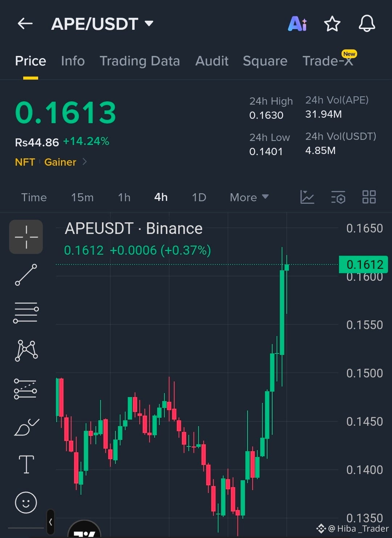The width and height of the screenshot is (392, 538).
Task: Open the Trade-X tab
Action: click(328, 61)
